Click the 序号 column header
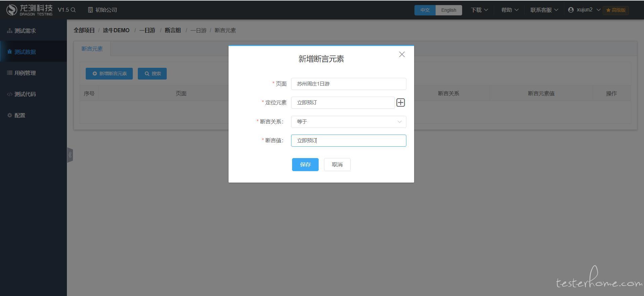 pyautogui.click(x=89, y=93)
